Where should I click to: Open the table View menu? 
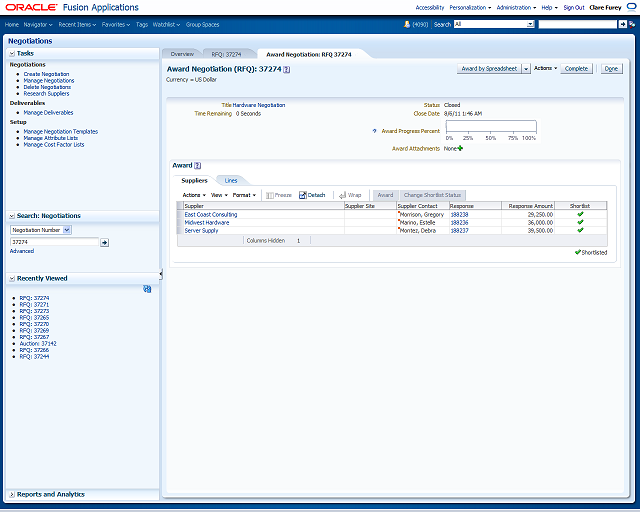pyautogui.click(x=219, y=195)
